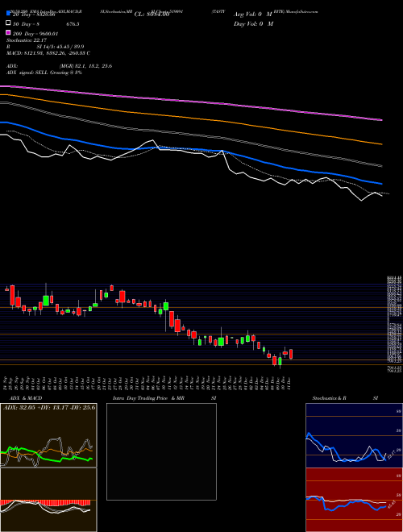This screenshot has width=403, height=532.
Task: Click the 'CL: 8084.00' closing price label
Action: point(152,15)
